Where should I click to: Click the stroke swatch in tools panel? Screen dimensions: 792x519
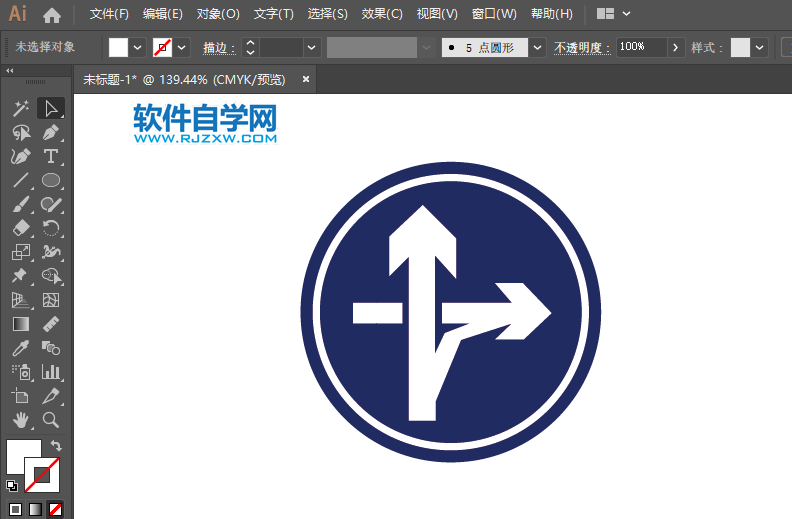pyautogui.click(x=42, y=475)
